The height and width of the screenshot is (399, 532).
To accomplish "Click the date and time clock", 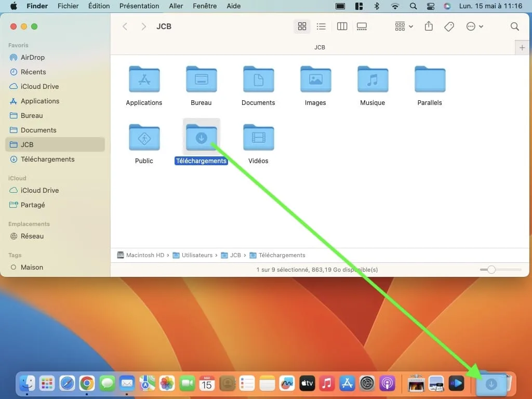I will tap(490, 6).
